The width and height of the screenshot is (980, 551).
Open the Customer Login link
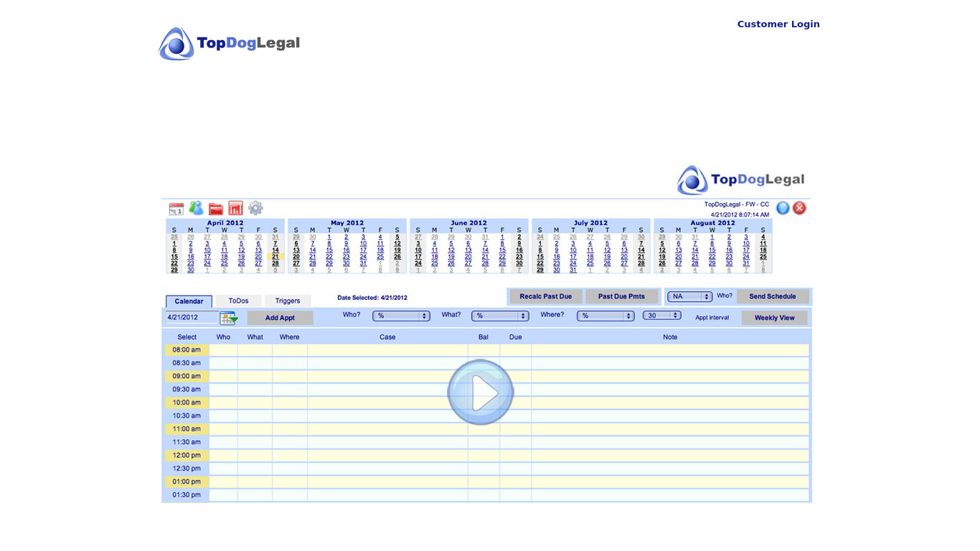tap(778, 24)
